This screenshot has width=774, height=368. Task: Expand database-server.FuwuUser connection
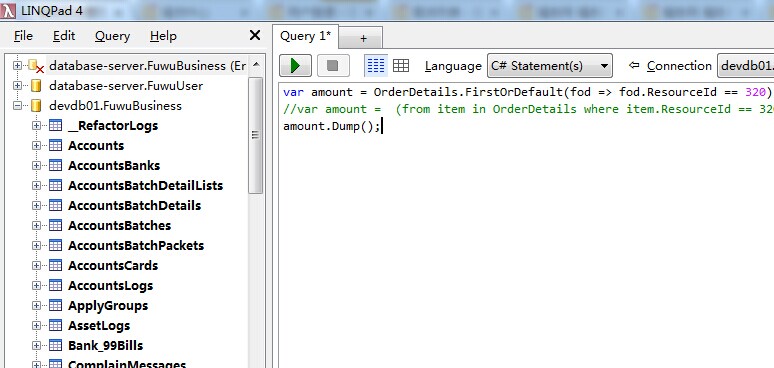[17, 85]
